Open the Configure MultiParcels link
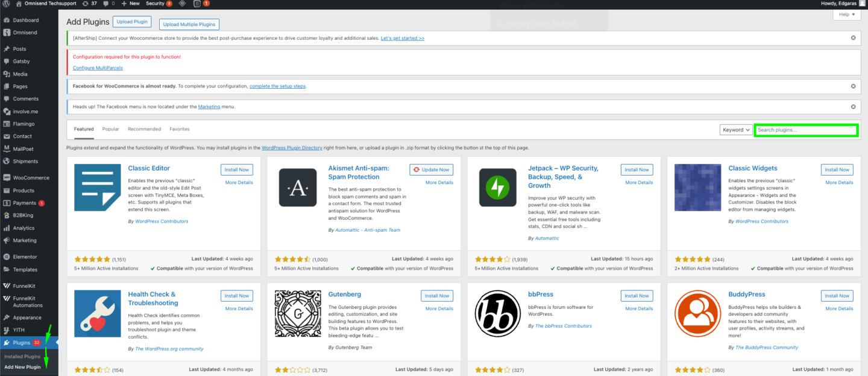The height and width of the screenshot is (376, 868). (x=98, y=68)
